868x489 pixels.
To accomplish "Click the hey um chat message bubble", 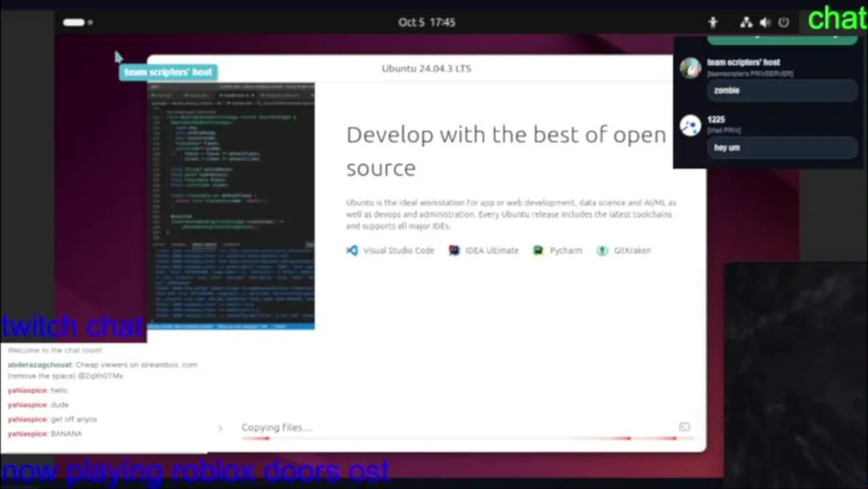I will click(782, 147).
